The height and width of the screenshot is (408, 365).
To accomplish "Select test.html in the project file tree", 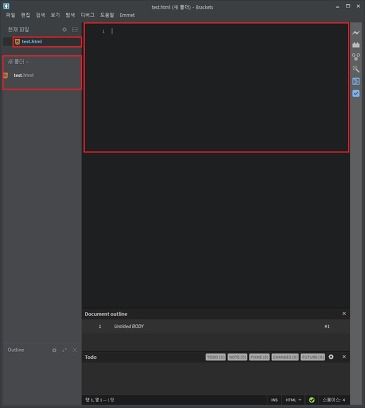I will [23, 75].
